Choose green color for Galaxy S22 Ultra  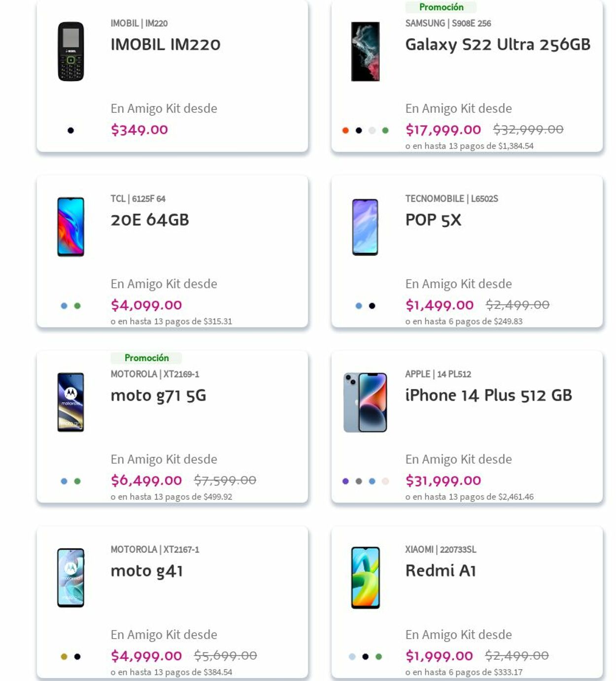tap(385, 131)
